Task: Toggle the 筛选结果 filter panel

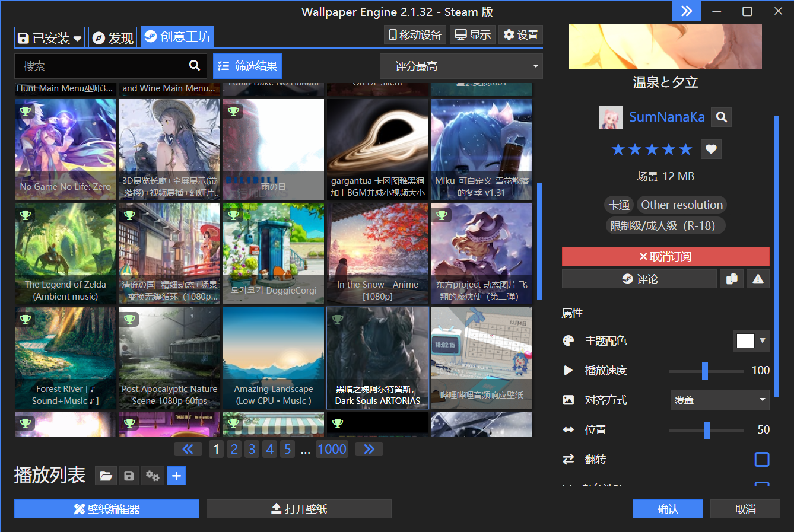Action: (x=247, y=66)
